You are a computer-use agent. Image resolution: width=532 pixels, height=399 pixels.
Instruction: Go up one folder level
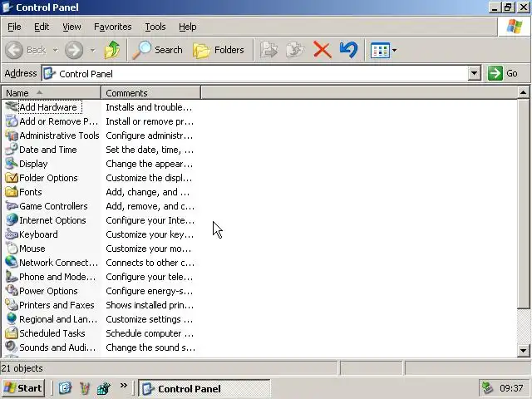click(x=111, y=50)
